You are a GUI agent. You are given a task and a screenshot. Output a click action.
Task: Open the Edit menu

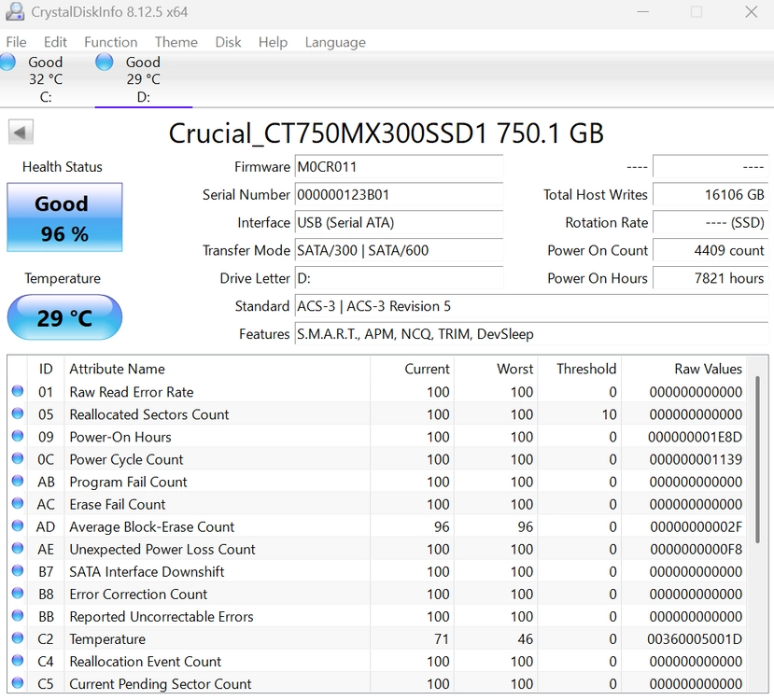[x=55, y=42]
